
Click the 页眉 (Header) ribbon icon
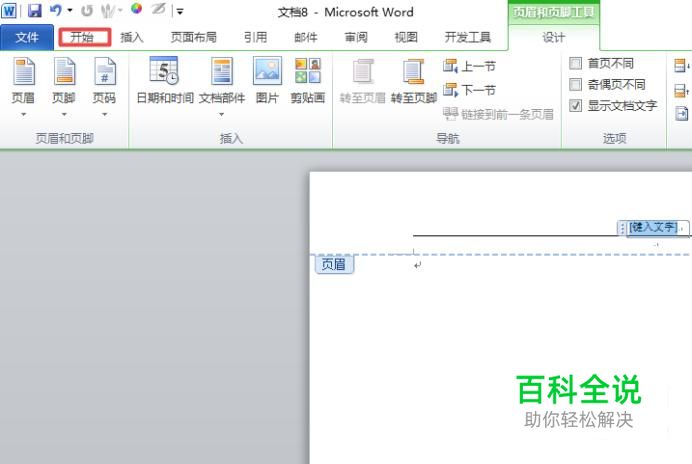tap(23, 72)
